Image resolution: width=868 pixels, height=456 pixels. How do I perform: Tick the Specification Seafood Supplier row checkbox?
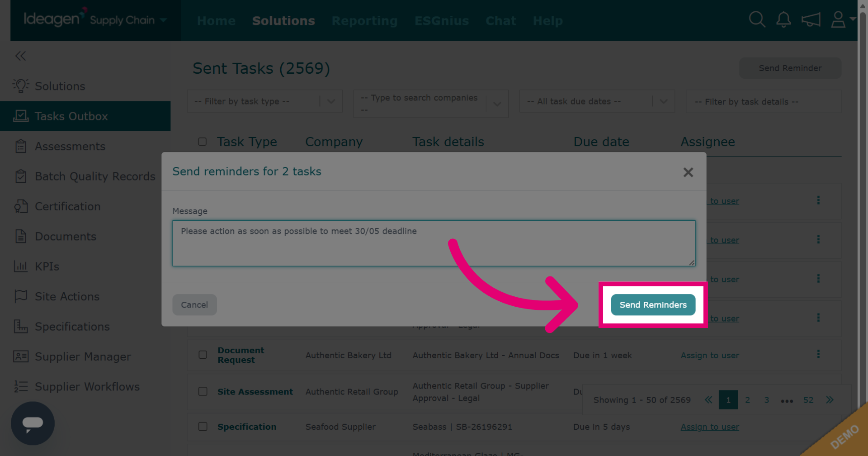pos(203,427)
